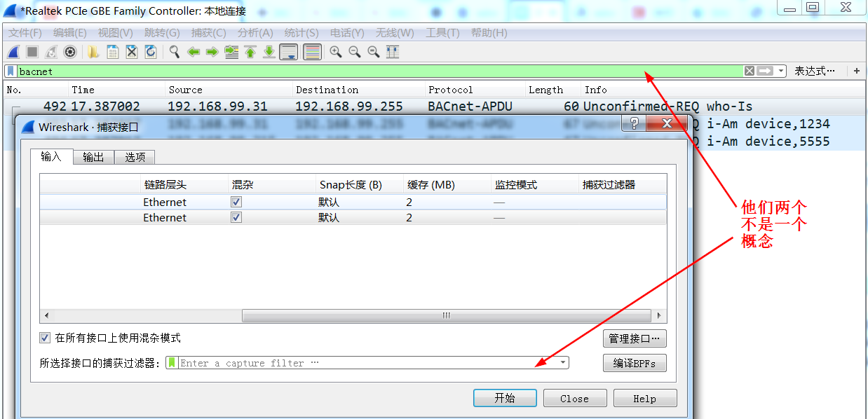Open the 表达式 expression builder
The height and width of the screenshot is (419, 868).
click(815, 71)
